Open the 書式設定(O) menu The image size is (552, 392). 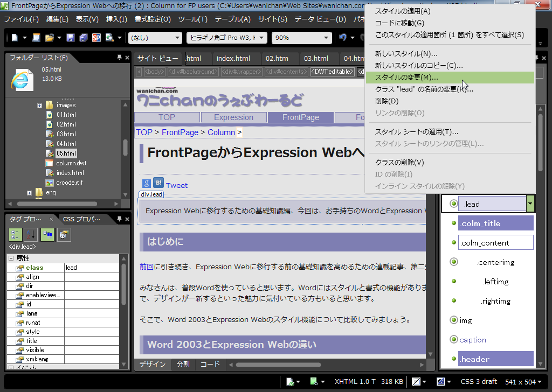[x=153, y=19]
